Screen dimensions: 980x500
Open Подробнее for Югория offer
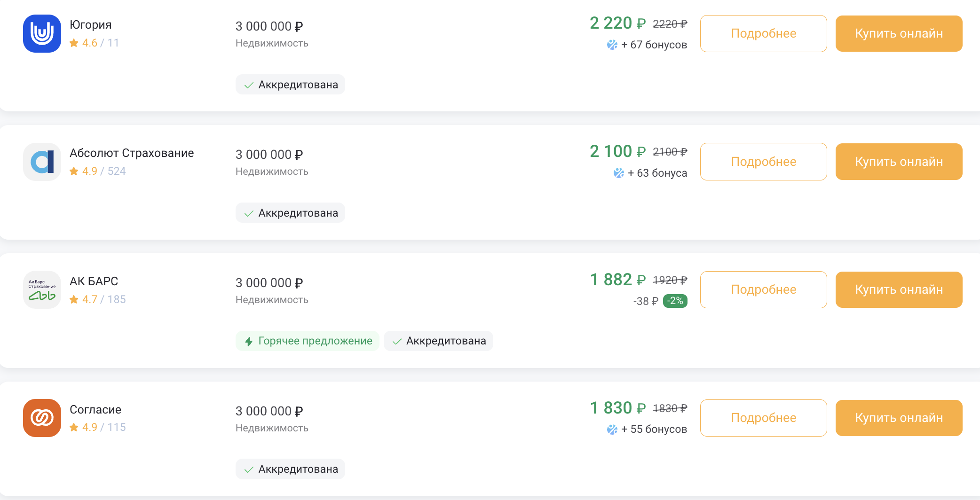pos(763,33)
